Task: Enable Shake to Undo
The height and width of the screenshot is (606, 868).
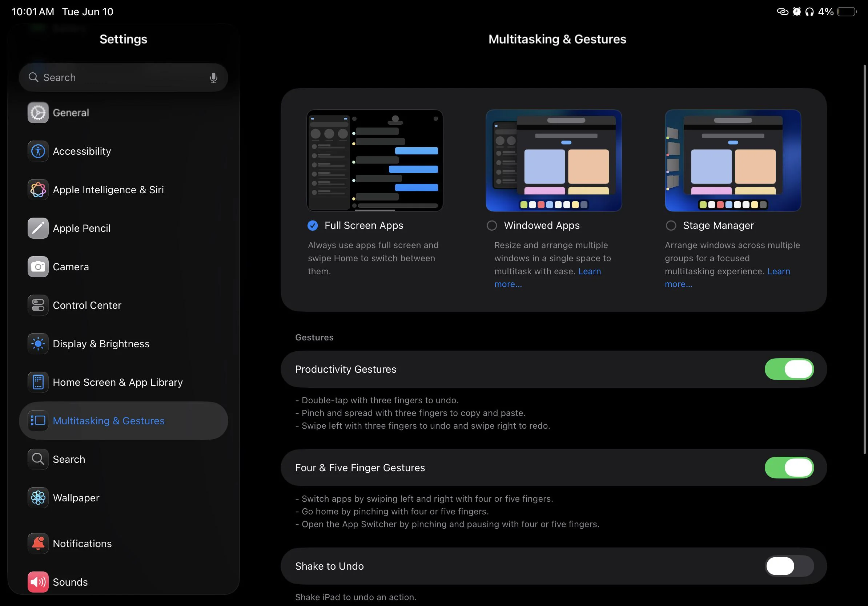Action: click(790, 566)
